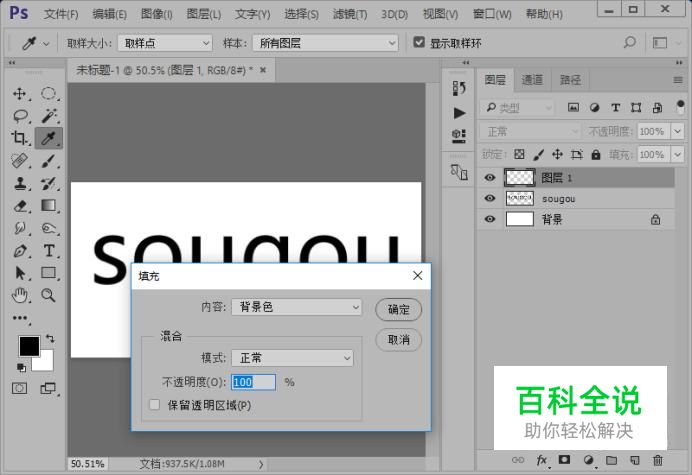
Task: Toggle layer filtering switch on/off
Action: point(680,107)
